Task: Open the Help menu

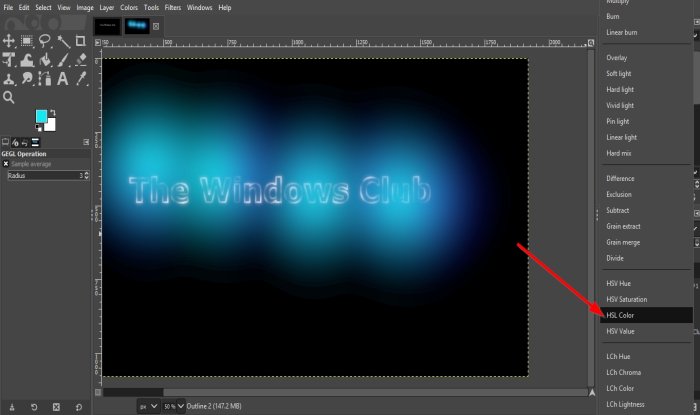Action: point(225,8)
